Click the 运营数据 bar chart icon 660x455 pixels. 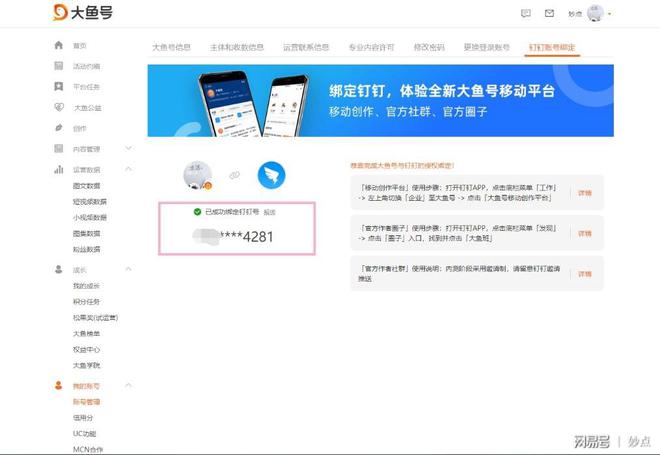tap(59, 169)
